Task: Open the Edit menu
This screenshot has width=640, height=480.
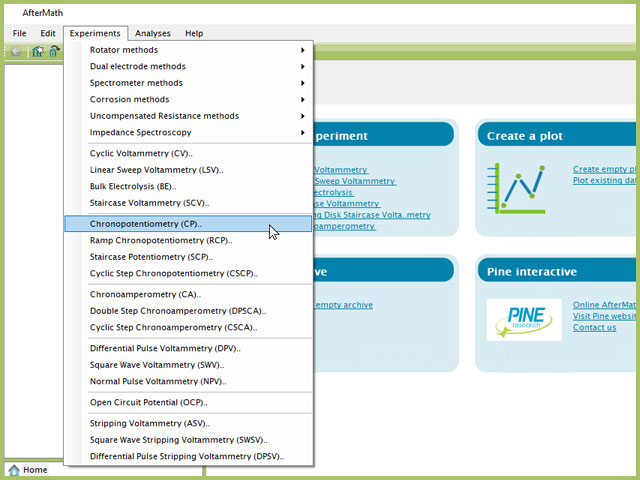Action: click(x=48, y=33)
